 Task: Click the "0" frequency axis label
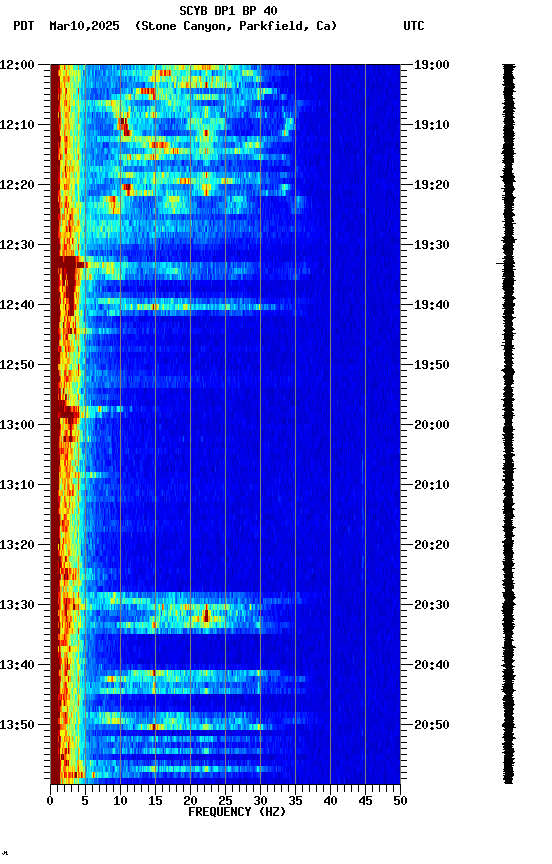pyautogui.click(x=50, y=801)
